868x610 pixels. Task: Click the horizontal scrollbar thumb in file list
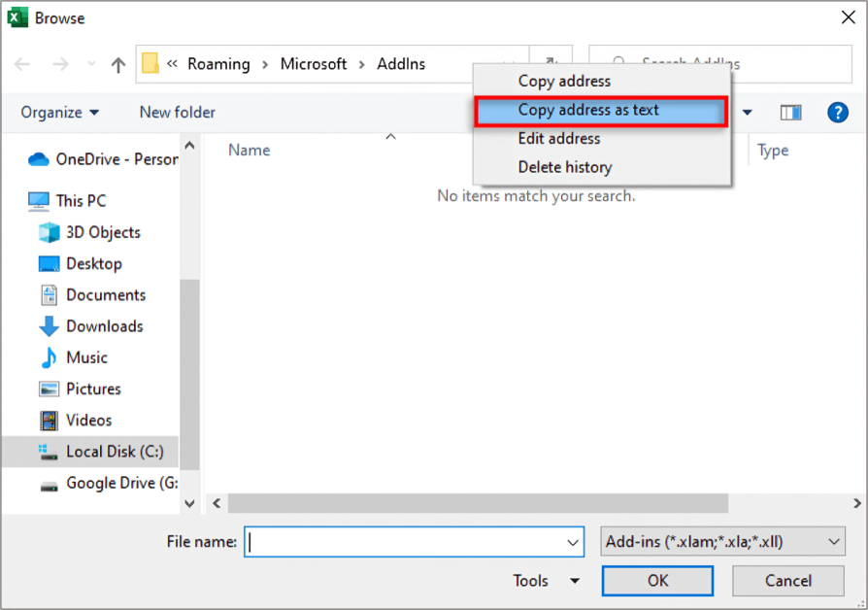pos(479,503)
